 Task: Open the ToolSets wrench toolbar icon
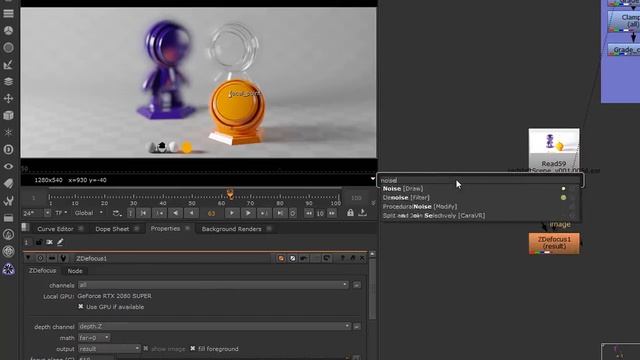pyautogui.click(x=8, y=200)
